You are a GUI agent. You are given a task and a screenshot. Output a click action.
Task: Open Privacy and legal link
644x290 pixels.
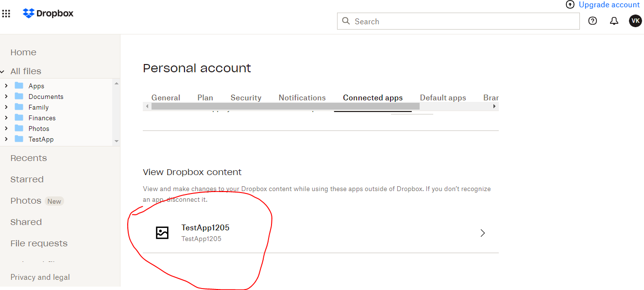tap(40, 277)
